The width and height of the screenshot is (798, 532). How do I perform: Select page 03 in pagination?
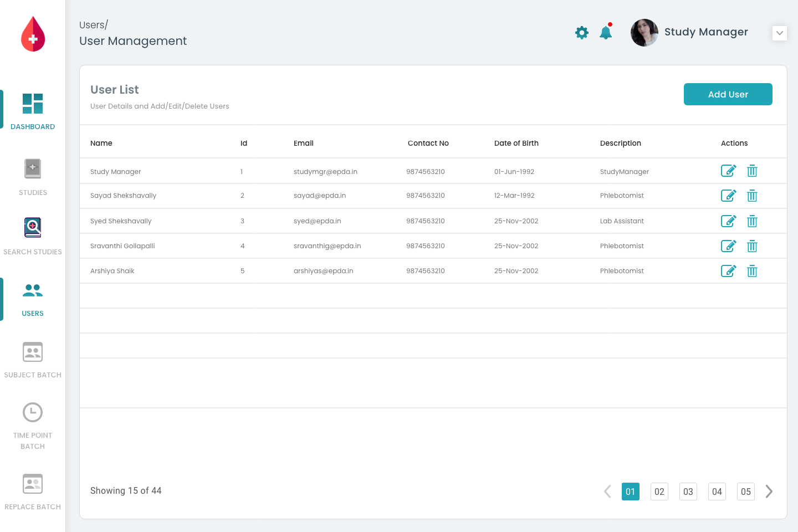[x=688, y=492]
